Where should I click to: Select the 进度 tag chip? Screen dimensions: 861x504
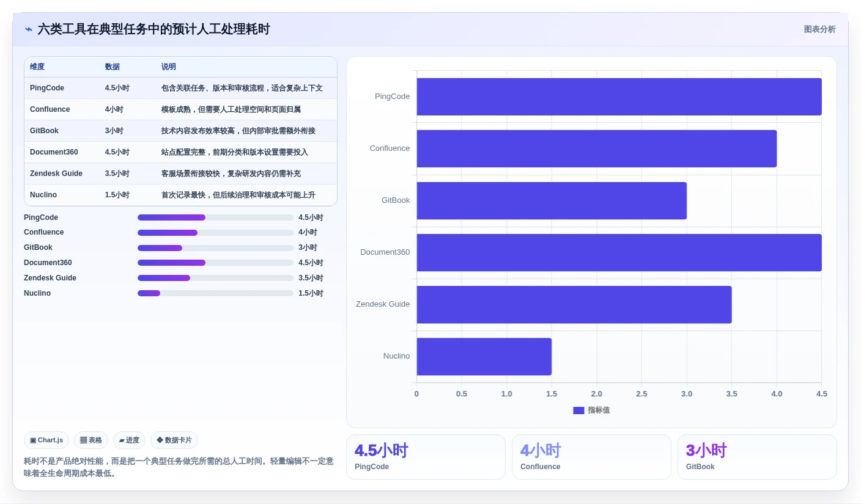tap(129, 440)
